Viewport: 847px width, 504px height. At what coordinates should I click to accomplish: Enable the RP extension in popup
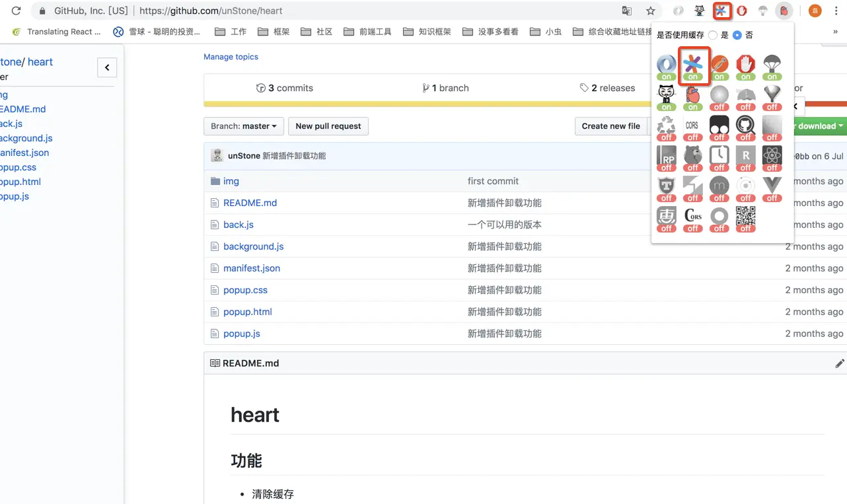pyautogui.click(x=666, y=158)
